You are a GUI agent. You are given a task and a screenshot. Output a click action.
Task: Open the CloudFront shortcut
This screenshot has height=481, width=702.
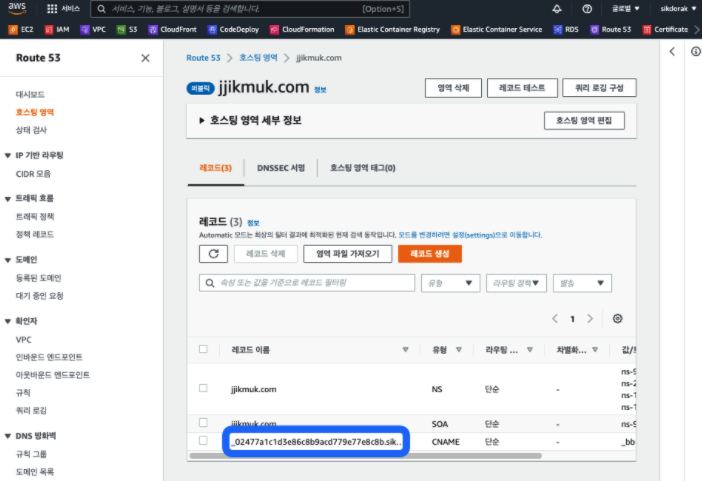(x=173, y=30)
